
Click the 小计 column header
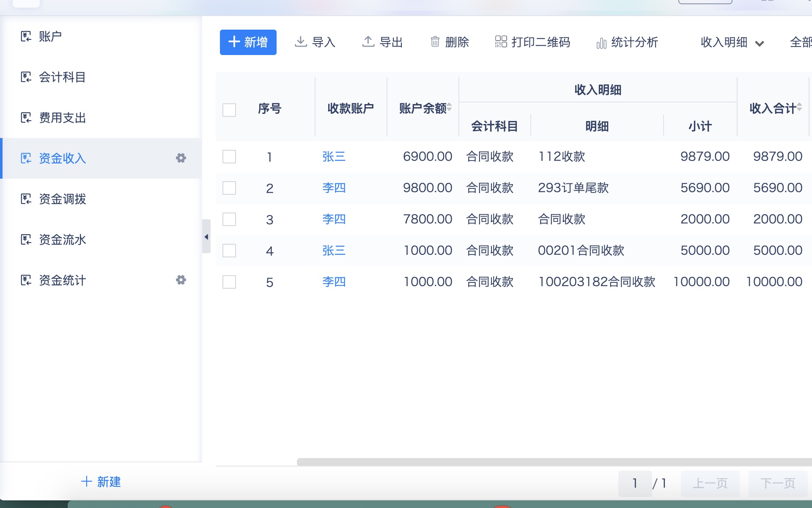pyautogui.click(x=700, y=126)
